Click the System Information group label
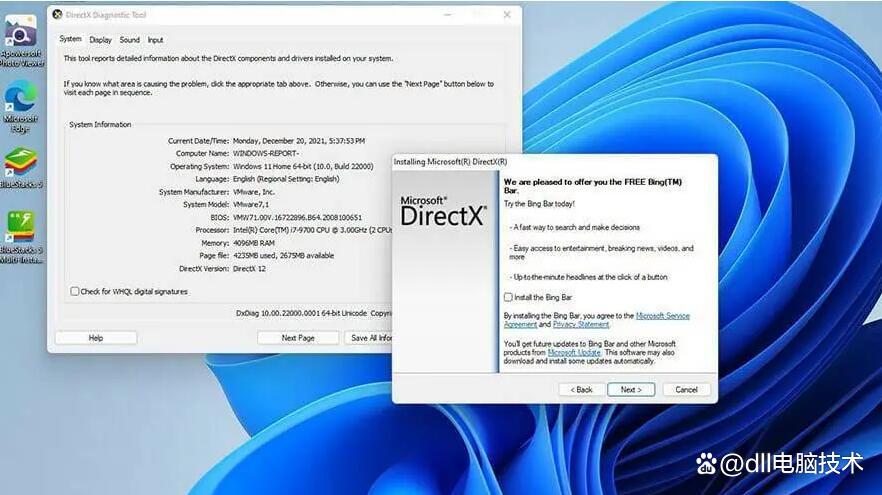The width and height of the screenshot is (882, 495). [100, 124]
